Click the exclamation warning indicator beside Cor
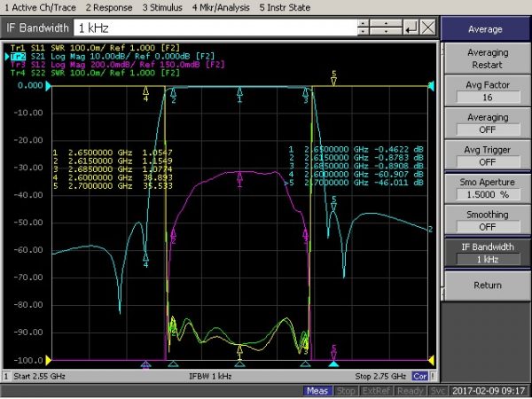Image resolution: width=532 pixels, height=399 pixels. click(433, 376)
